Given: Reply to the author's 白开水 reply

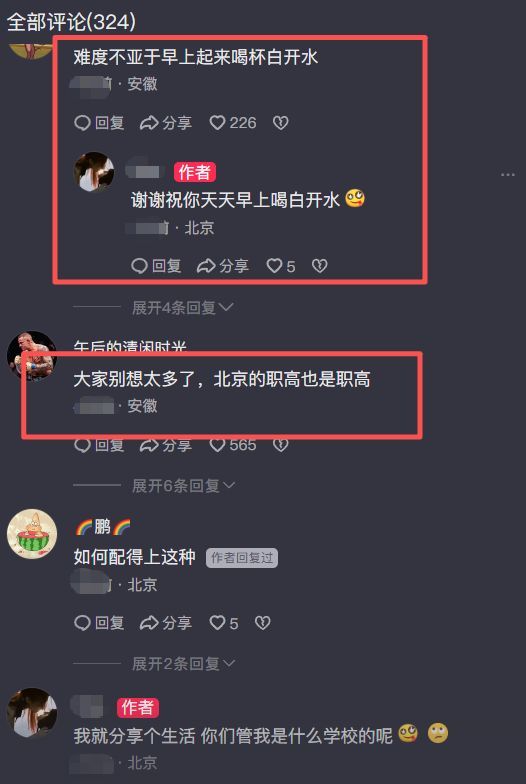Looking at the screenshot, I should click(x=156, y=266).
